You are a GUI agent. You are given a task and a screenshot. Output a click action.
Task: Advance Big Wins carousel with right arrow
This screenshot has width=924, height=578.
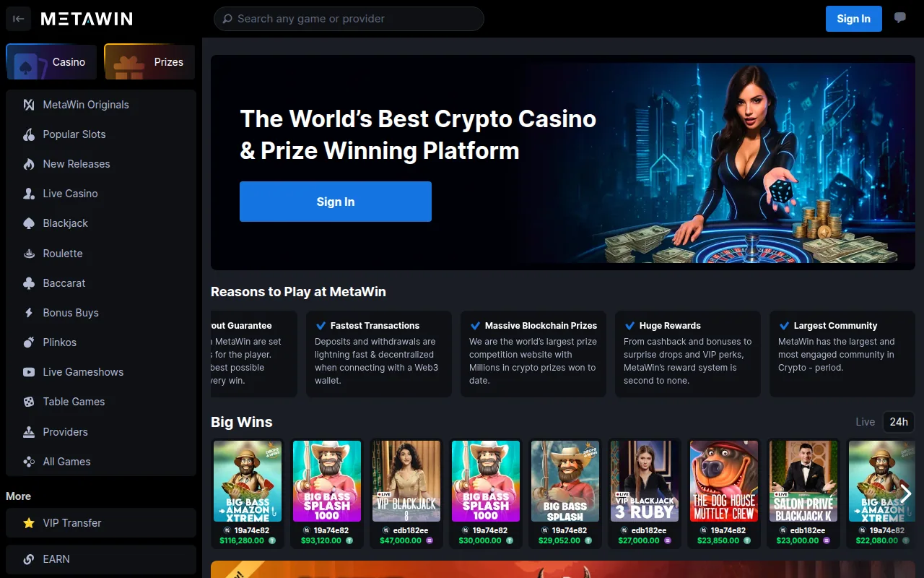906,493
